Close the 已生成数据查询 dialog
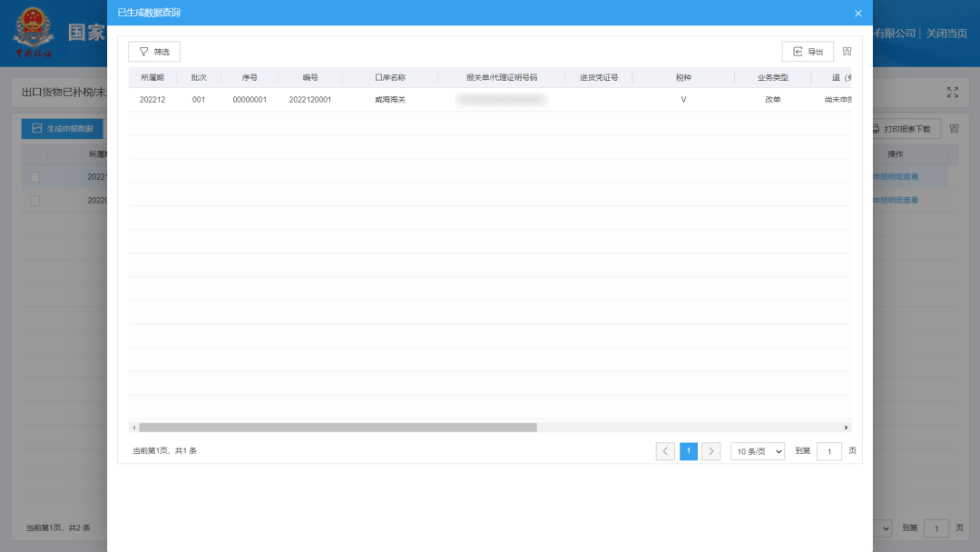 (x=858, y=13)
